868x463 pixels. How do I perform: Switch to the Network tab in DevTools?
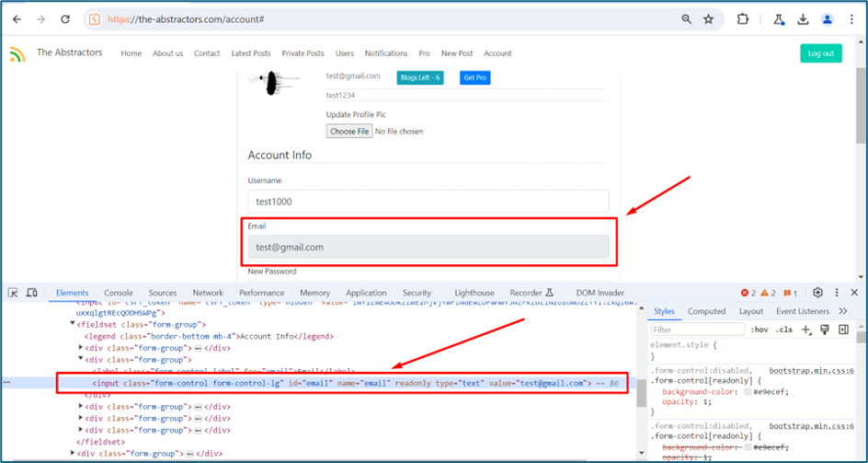coord(208,293)
